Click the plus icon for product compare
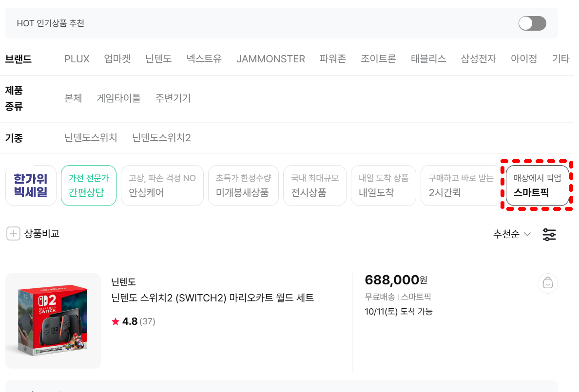579x392 pixels. pos(13,234)
